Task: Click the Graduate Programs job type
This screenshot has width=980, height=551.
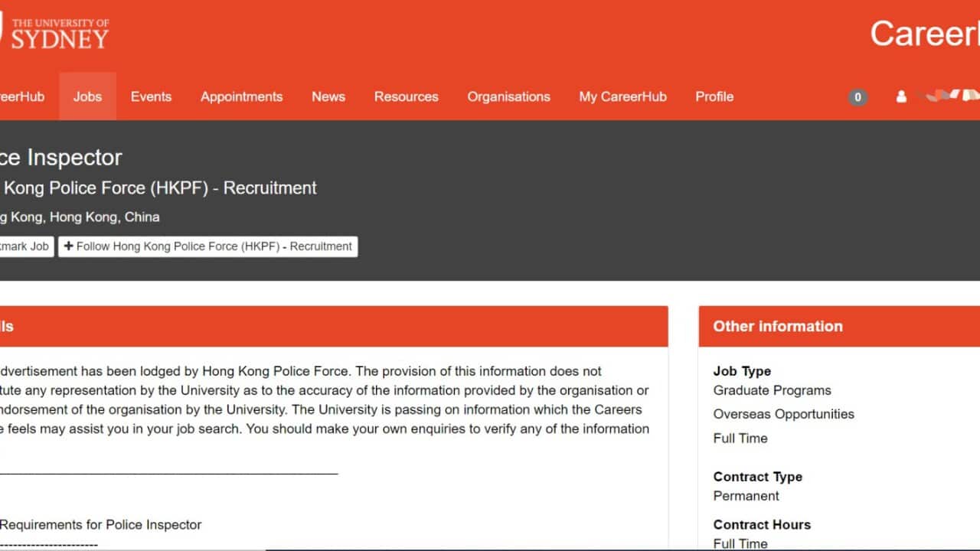Action: 772,390
